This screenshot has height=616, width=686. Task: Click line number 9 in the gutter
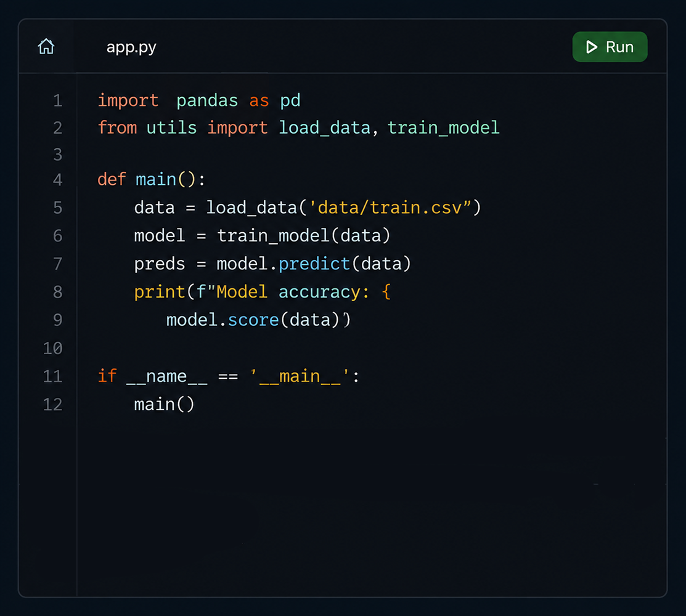(58, 320)
